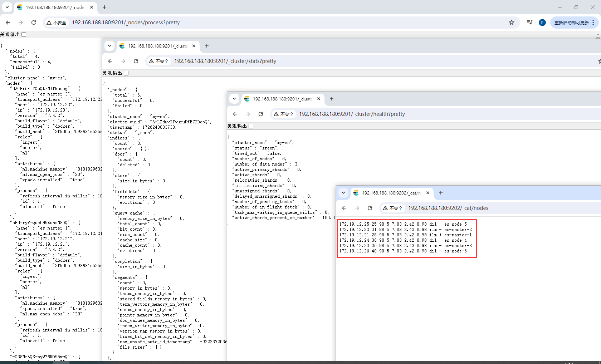The width and height of the screenshot is (601, 364).
Task: Click "cluster_uuid" line in stats output
Action: pyautogui.click(x=160, y=122)
